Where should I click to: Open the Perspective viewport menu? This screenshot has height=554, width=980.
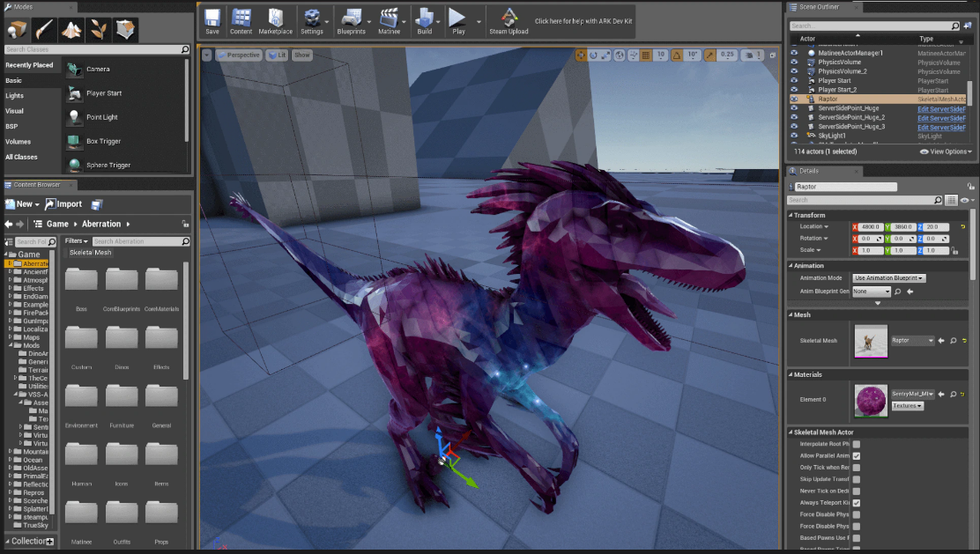(x=238, y=55)
